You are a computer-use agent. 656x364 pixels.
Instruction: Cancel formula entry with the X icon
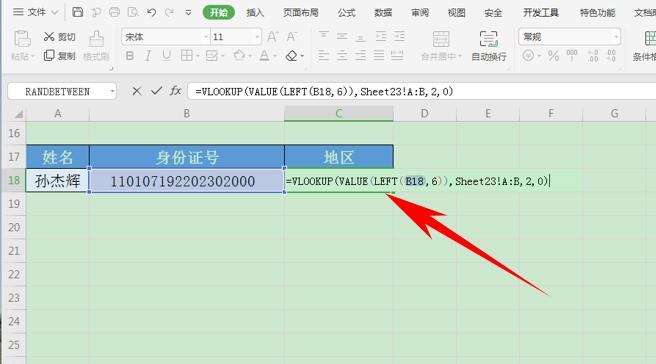click(136, 91)
